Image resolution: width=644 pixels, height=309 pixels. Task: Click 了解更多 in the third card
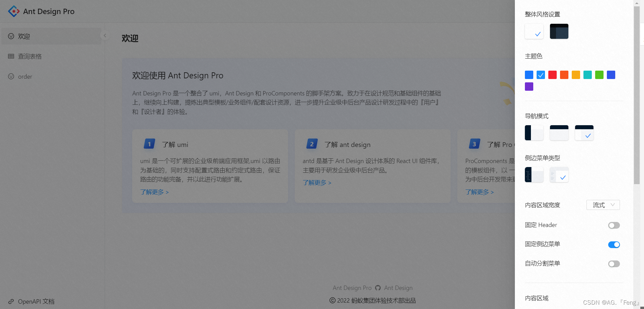(479, 192)
